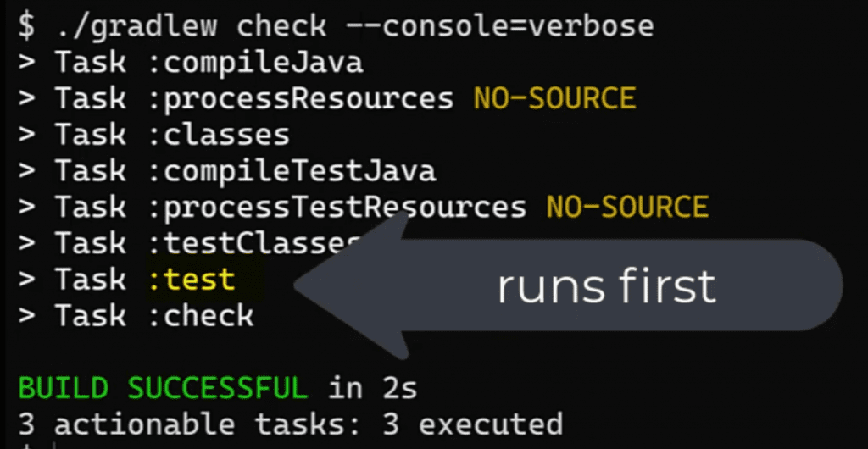Screen dimensions: 868x449
Task: Click NO-SOURCE label beside processResources
Action: pyautogui.click(x=554, y=99)
